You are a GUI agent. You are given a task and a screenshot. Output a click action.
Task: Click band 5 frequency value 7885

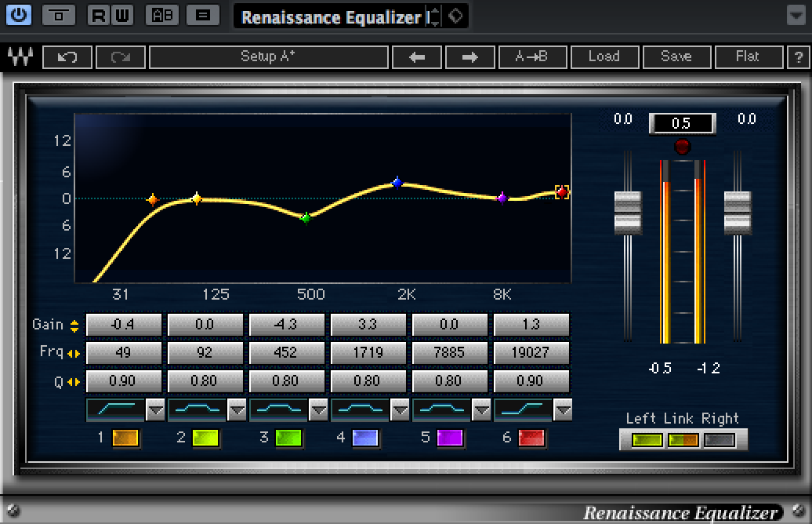pyautogui.click(x=450, y=353)
